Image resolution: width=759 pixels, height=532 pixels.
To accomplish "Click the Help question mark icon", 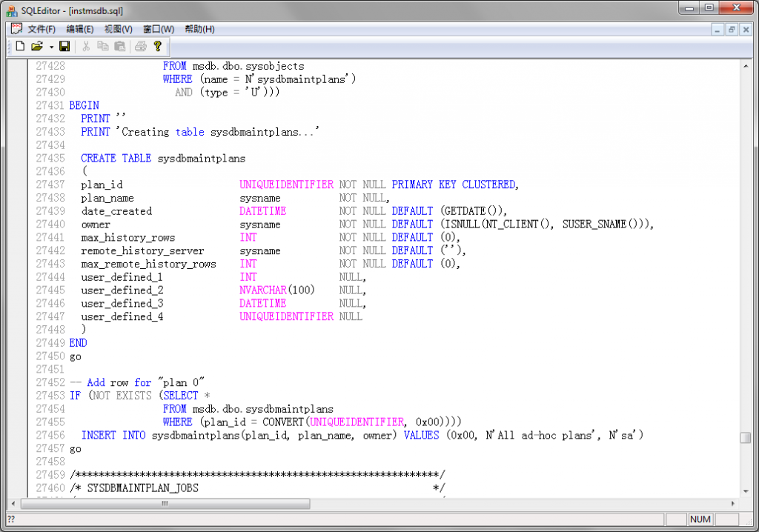I will tap(157, 46).
